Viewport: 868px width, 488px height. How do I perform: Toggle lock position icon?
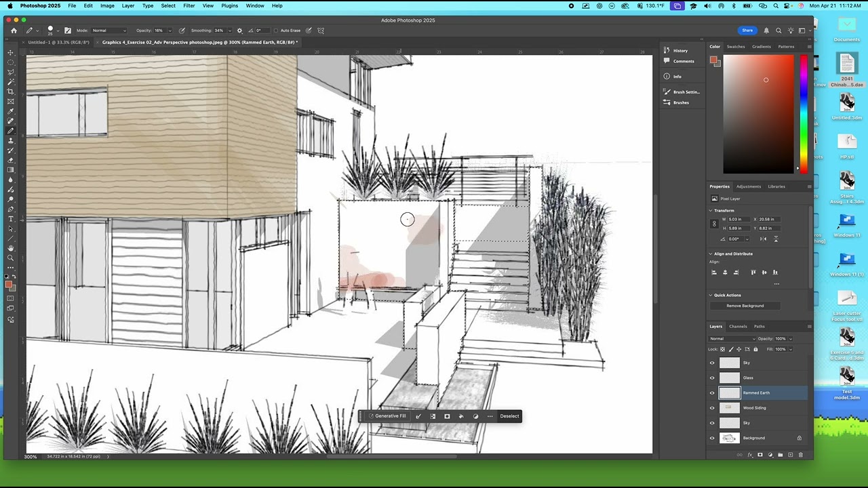point(738,349)
